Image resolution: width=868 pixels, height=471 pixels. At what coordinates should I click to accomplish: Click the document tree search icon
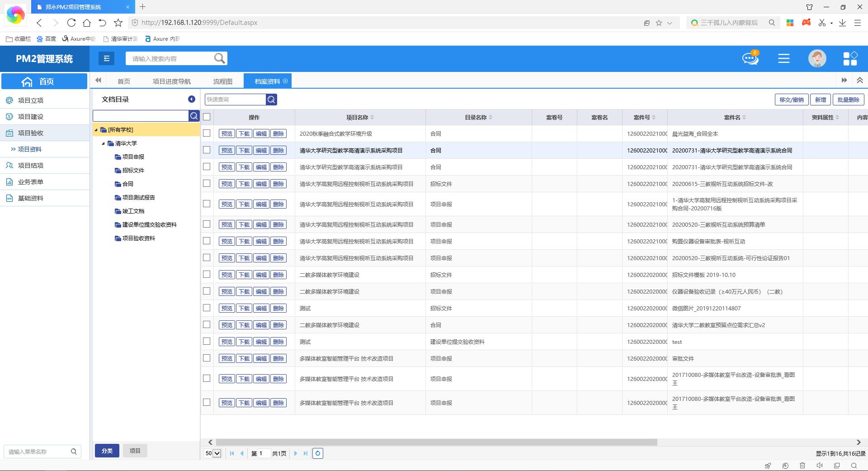194,116
